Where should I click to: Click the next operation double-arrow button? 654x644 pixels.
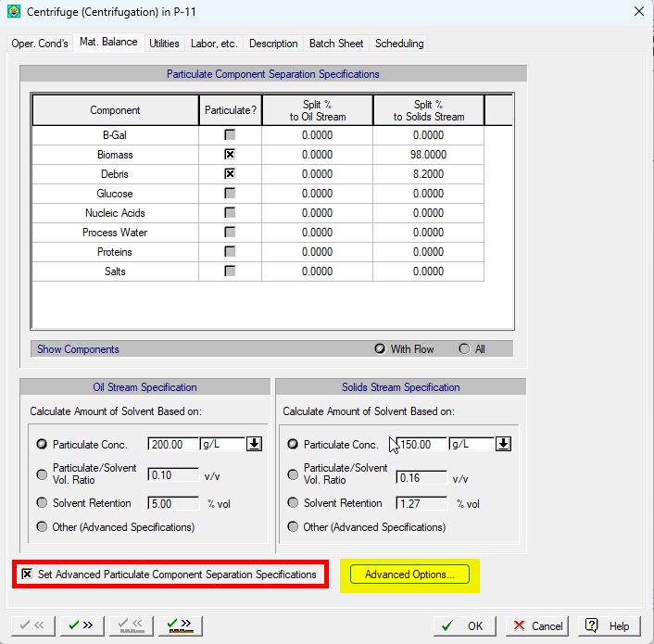181,625
